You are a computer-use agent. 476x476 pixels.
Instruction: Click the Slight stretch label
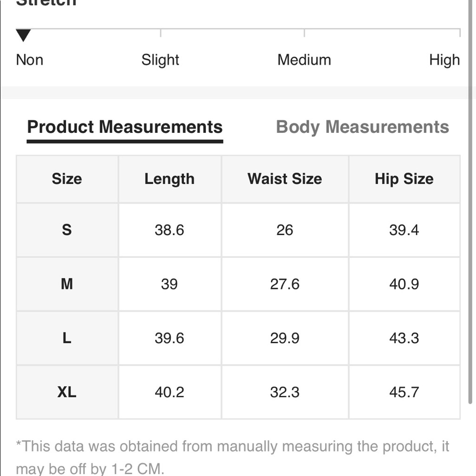[x=160, y=60]
